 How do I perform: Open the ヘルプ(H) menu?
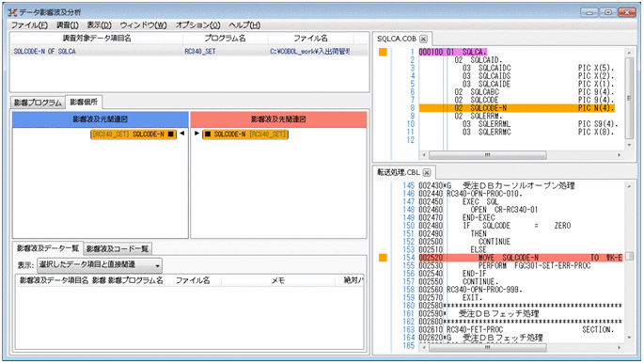pyautogui.click(x=244, y=25)
